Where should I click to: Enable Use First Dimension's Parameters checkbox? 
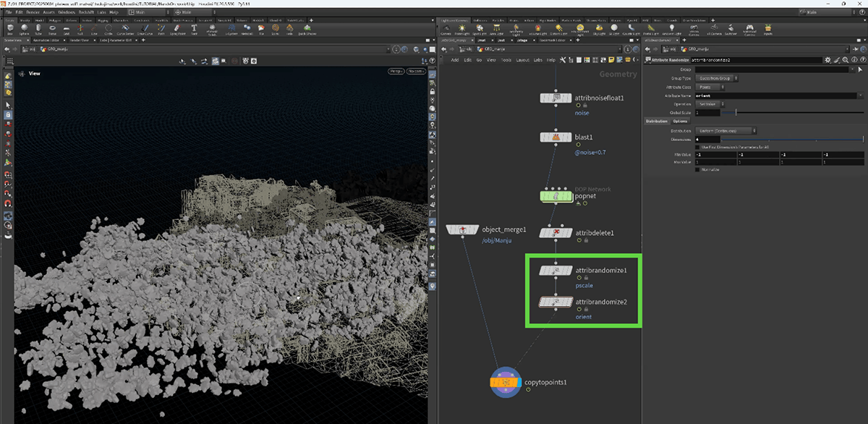pos(697,147)
